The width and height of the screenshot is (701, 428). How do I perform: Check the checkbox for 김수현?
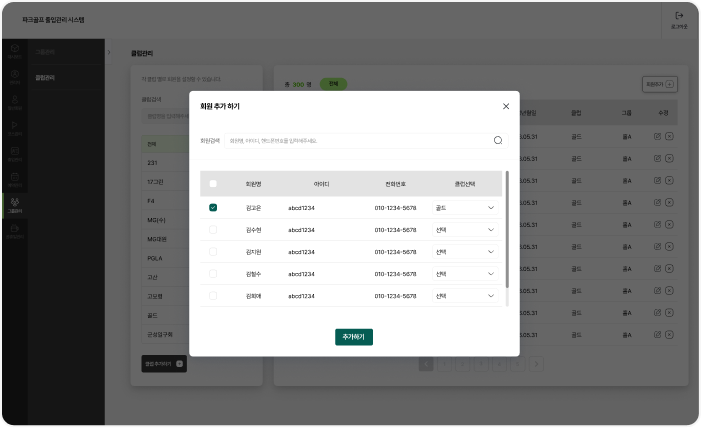(x=213, y=230)
